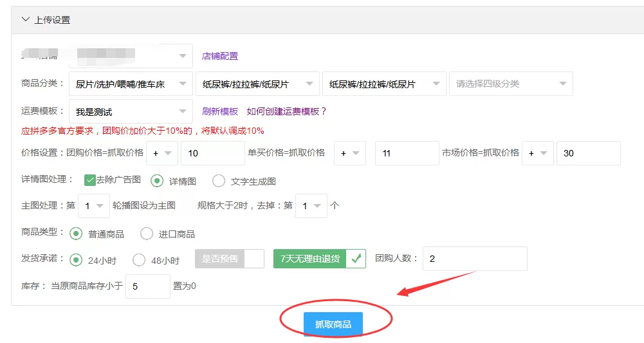Image resolution: width=644 pixels, height=343 pixels.
Task: Open the 如何创建运费模板？ help link
Action: click(287, 111)
